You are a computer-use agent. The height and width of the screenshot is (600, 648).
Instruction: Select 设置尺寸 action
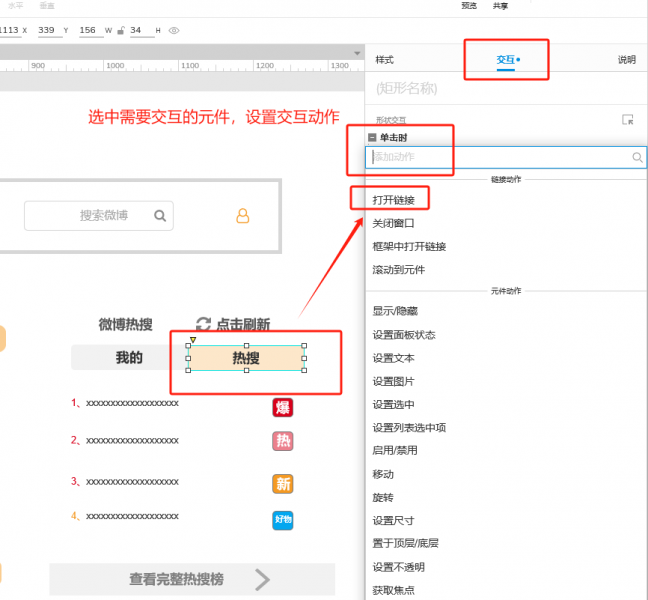pos(393,520)
